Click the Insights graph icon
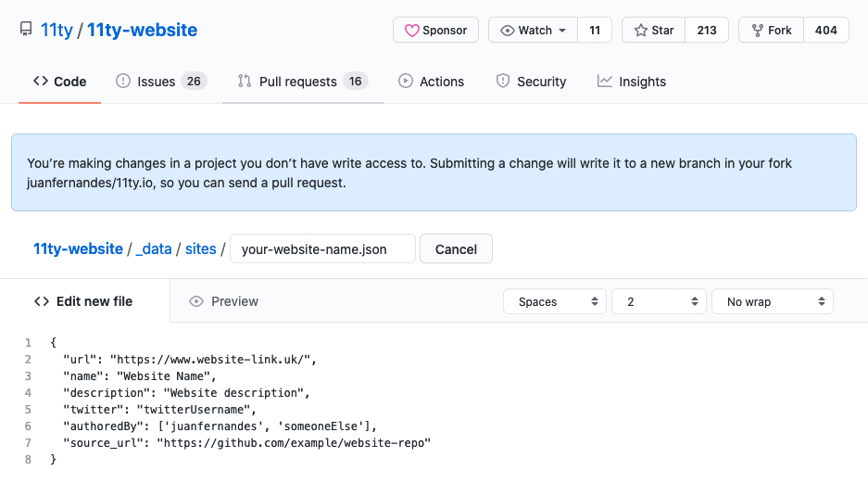868x483 pixels. point(605,81)
